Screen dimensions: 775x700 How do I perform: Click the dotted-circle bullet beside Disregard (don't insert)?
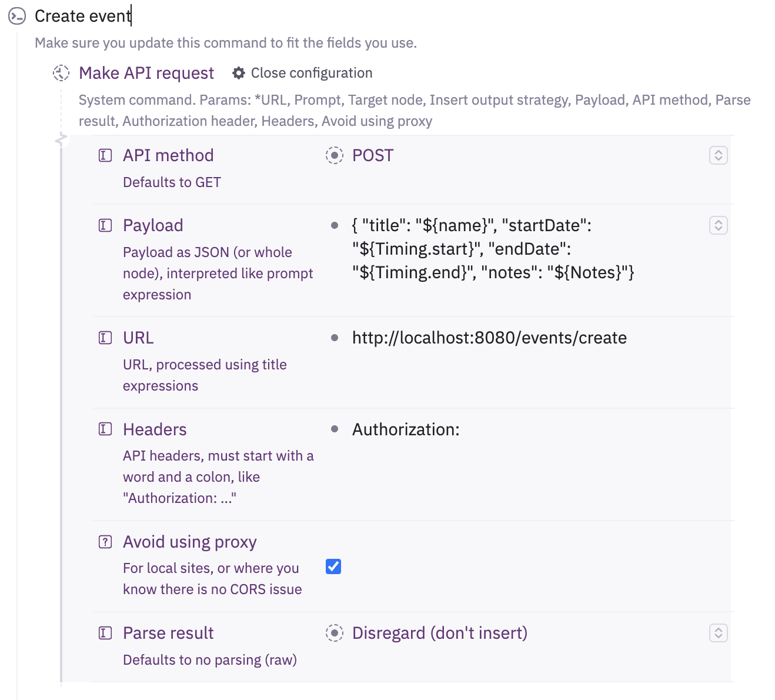tap(335, 633)
